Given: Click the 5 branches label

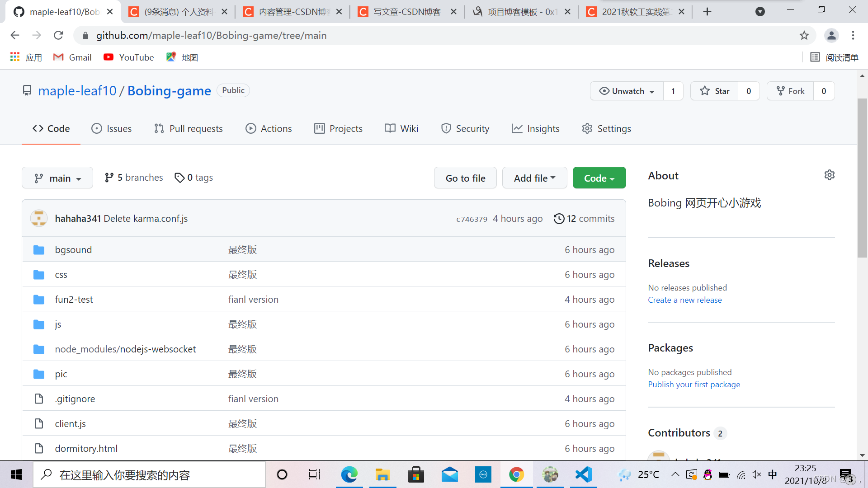Looking at the screenshot, I should pos(133,177).
